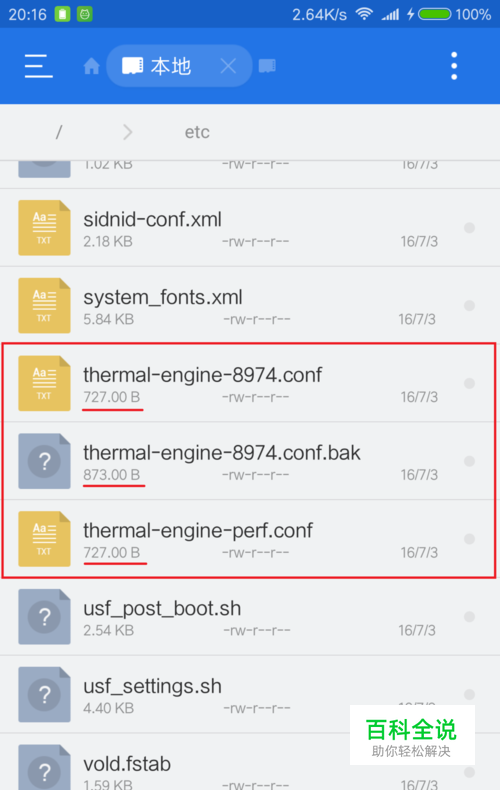The width and height of the screenshot is (500, 790).
Task: Select the circle next to sidnid-conf.xml
Action: pos(469,228)
